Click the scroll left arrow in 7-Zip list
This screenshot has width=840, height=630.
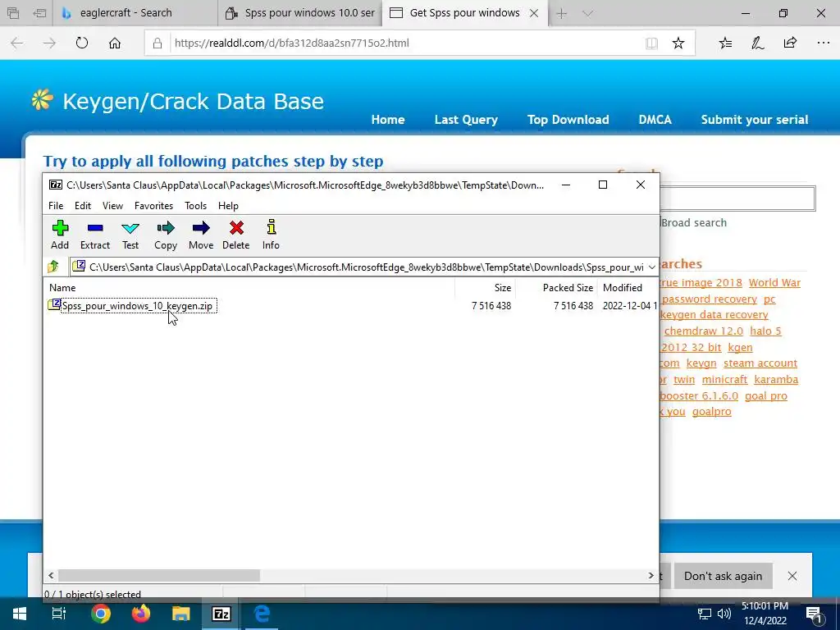click(51, 575)
